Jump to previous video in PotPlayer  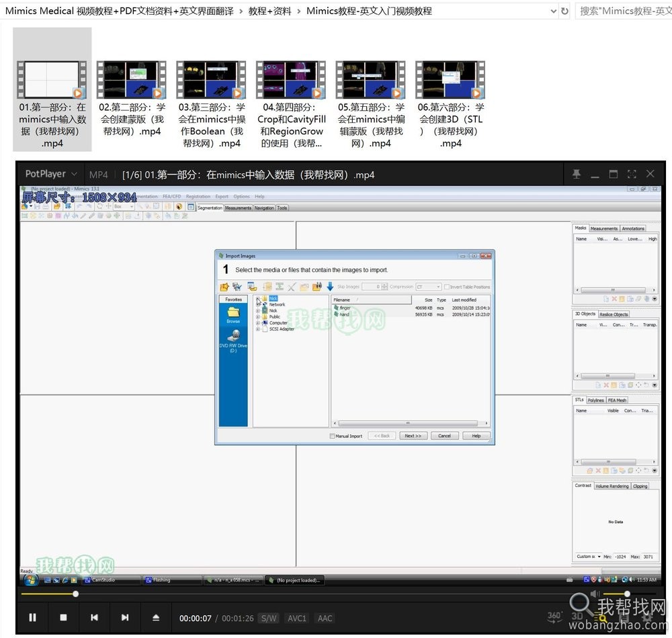(x=94, y=617)
